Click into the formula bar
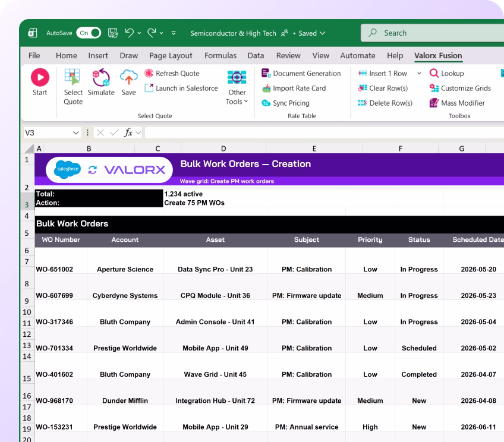 tap(325, 132)
